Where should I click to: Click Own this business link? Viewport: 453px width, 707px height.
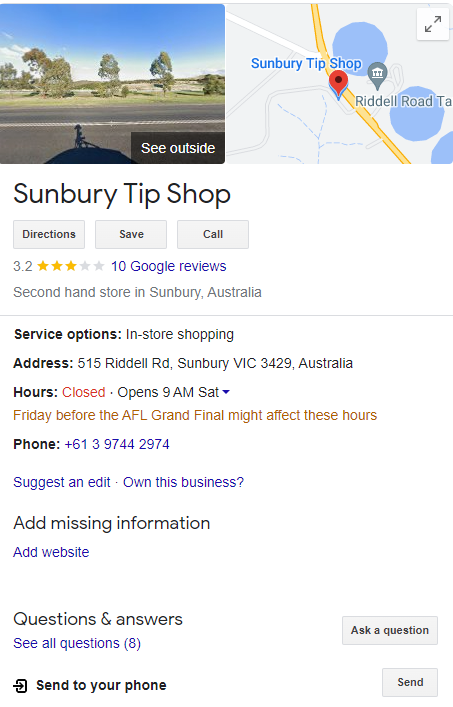[x=183, y=482]
